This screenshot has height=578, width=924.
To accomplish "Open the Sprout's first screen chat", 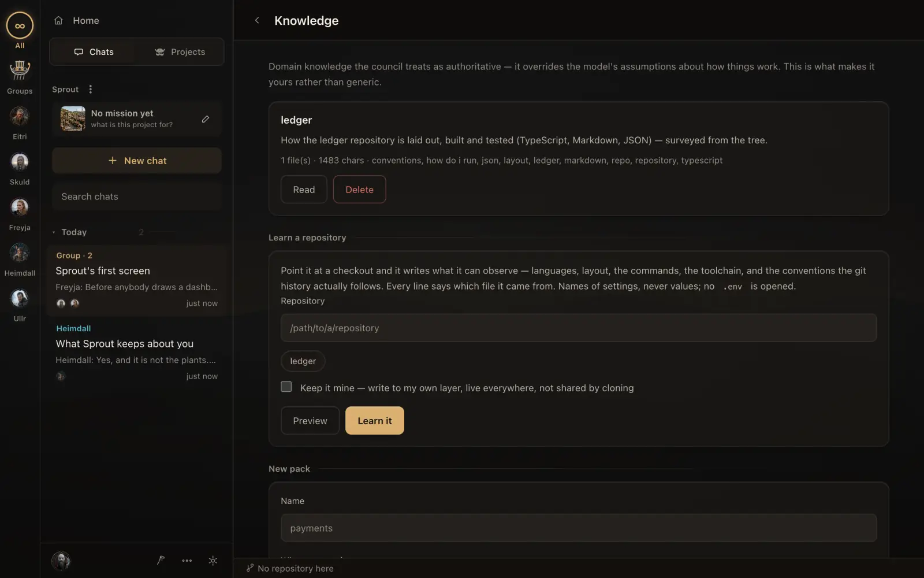I will coord(137,280).
